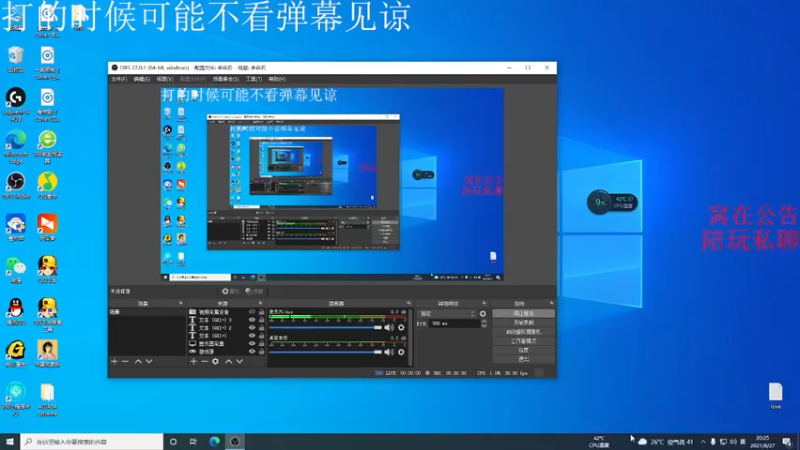Open transition properties gear in Scene Transitions

pyautogui.click(x=483, y=314)
